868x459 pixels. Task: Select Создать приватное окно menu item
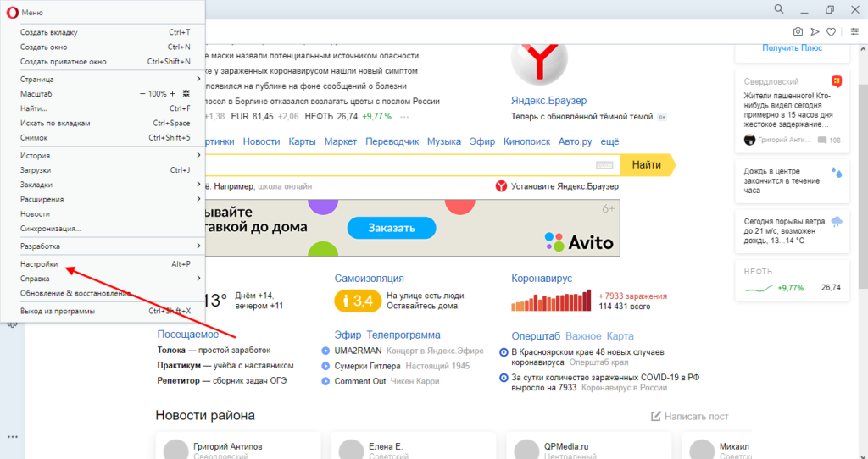click(x=103, y=61)
